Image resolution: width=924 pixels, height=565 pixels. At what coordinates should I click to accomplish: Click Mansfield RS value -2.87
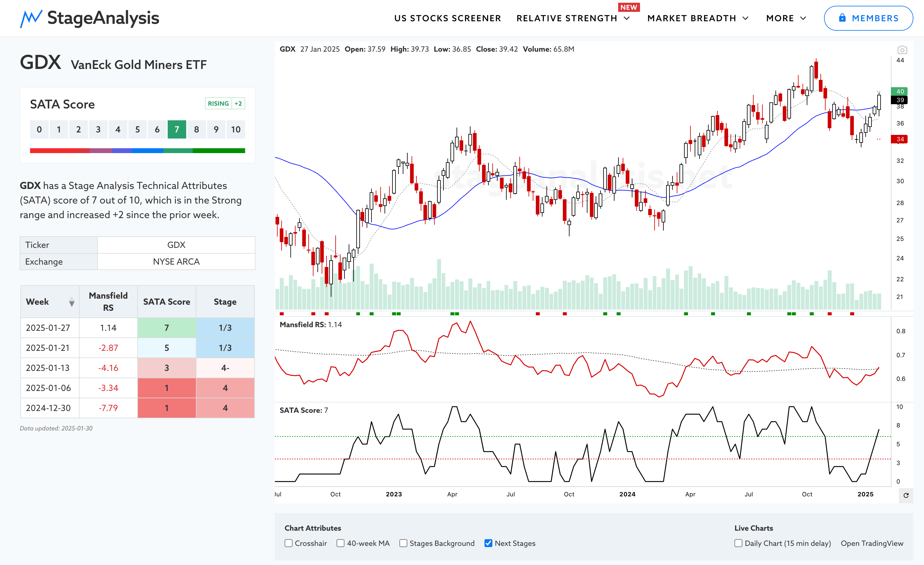pyautogui.click(x=108, y=348)
